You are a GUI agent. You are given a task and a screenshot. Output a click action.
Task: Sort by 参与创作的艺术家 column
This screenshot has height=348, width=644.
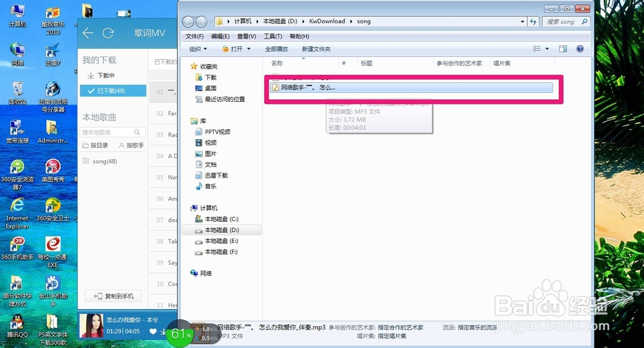pos(459,63)
